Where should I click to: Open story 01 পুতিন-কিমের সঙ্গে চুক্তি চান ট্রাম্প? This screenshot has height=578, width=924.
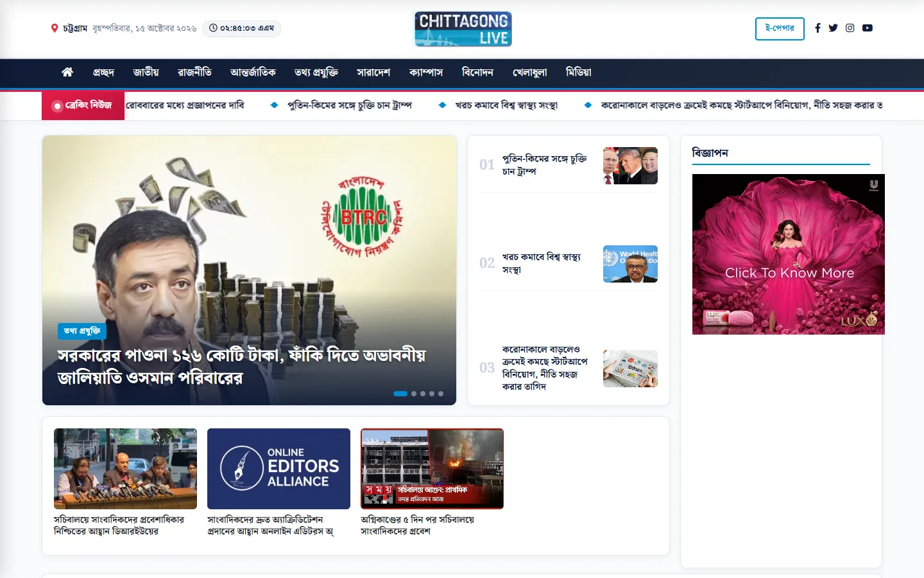click(544, 165)
